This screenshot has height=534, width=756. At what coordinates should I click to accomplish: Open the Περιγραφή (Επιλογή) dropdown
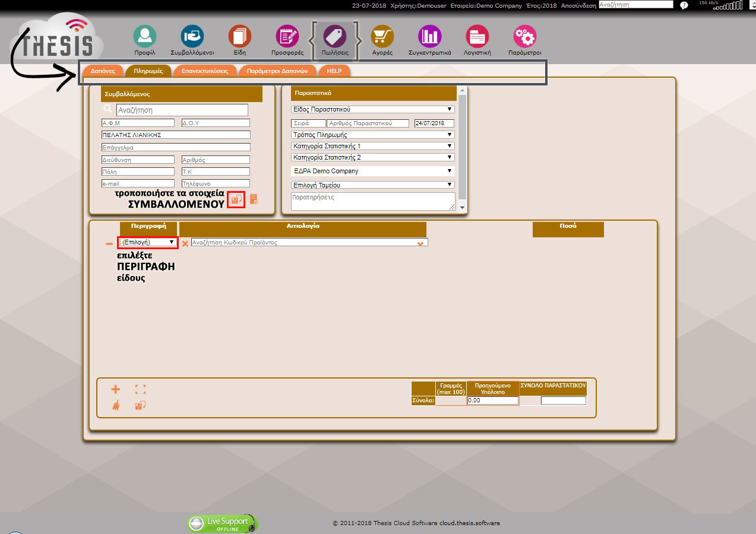tap(148, 242)
